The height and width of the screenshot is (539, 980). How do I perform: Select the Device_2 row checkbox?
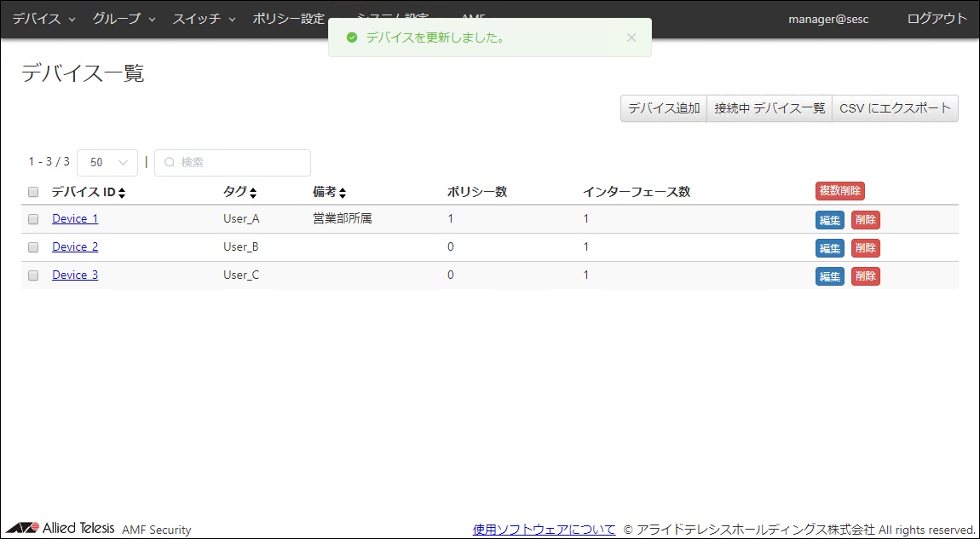(33, 247)
